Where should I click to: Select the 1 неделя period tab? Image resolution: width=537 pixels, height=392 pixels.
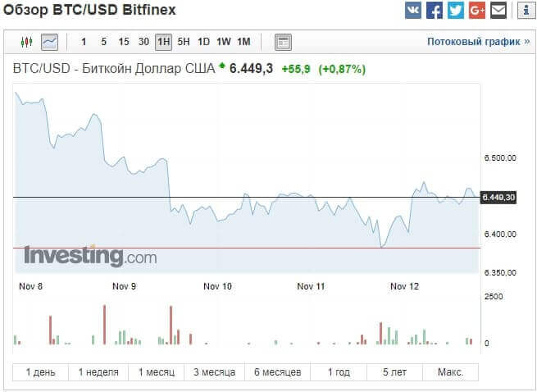[98, 372]
